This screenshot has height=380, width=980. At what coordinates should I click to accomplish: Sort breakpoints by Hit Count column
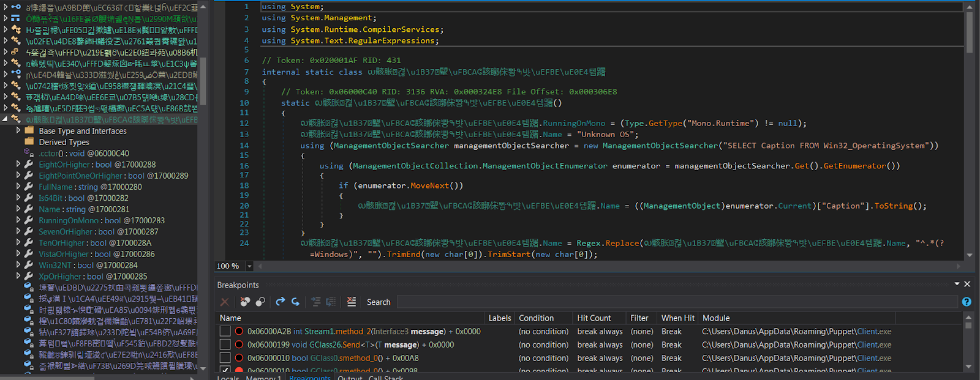[x=594, y=318]
